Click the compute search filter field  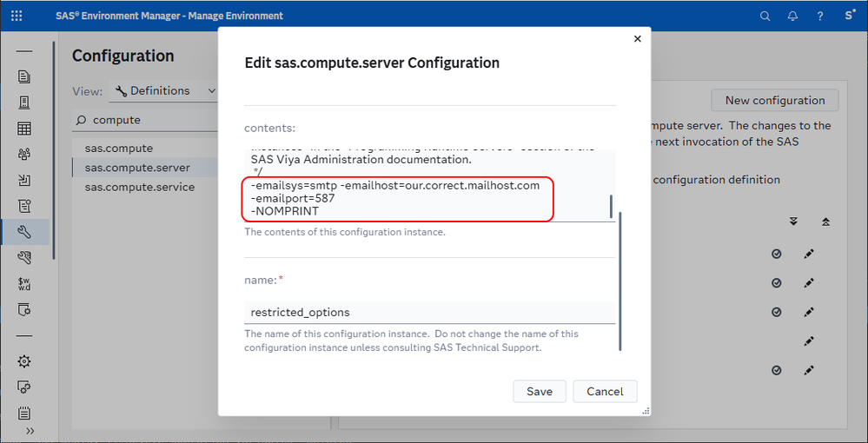tap(145, 120)
